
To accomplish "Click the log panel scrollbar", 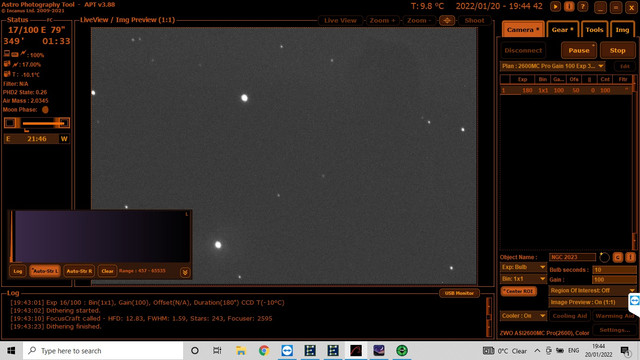I will coord(489,317).
